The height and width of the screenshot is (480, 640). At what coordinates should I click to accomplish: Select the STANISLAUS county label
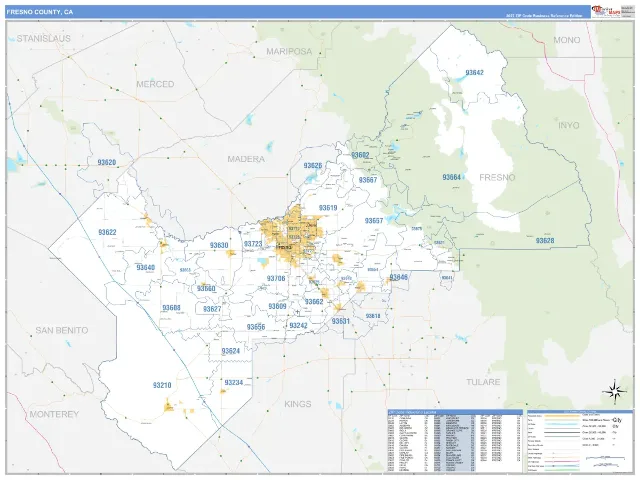[44, 39]
